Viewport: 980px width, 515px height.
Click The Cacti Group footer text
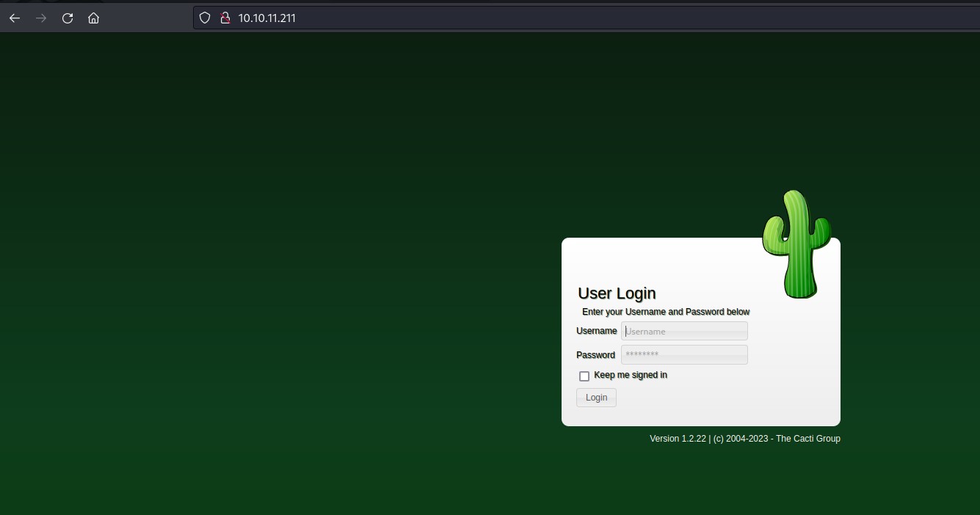point(808,439)
